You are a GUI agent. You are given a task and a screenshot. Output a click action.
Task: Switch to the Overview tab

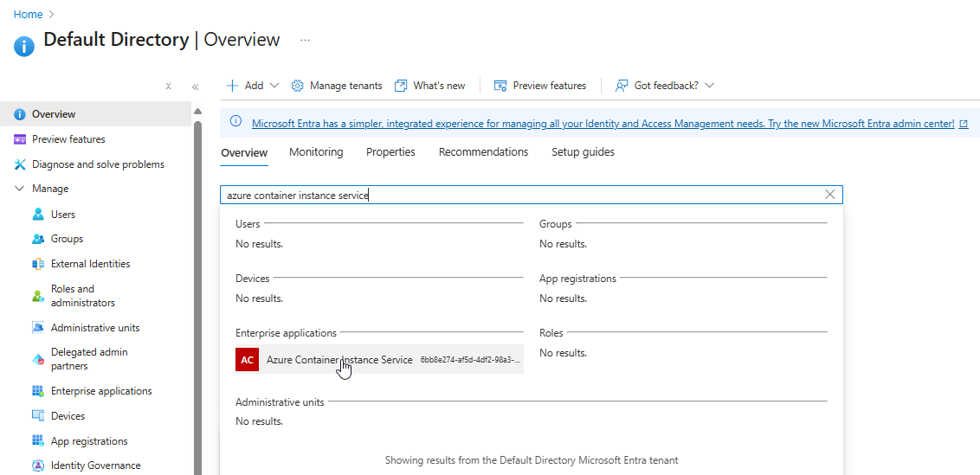click(x=244, y=152)
